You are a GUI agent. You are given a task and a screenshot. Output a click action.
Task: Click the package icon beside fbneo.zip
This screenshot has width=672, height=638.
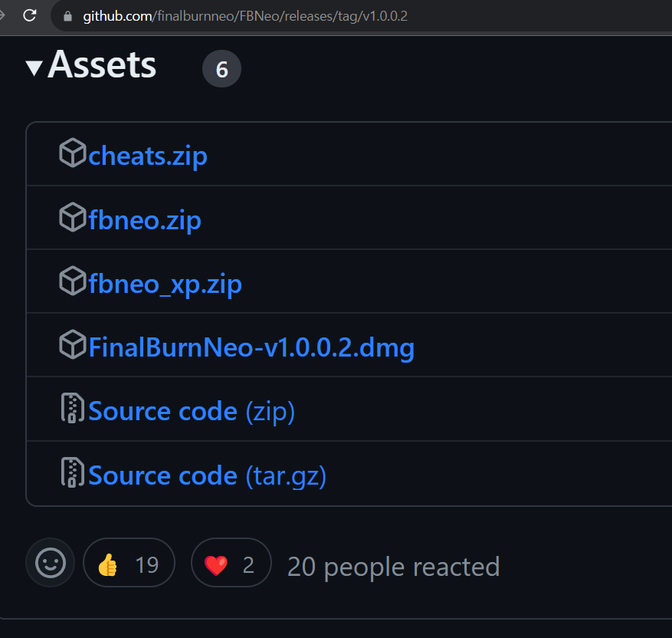73,217
